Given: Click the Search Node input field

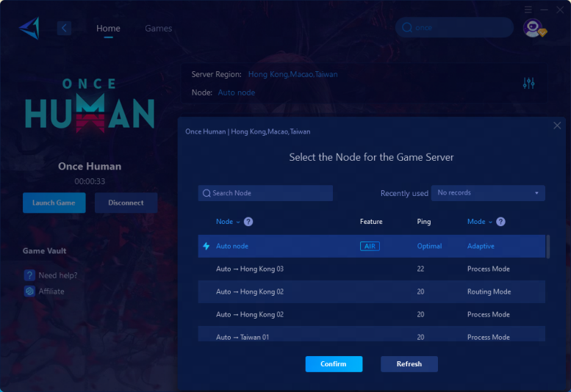Looking at the screenshot, I should pos(265,193).
